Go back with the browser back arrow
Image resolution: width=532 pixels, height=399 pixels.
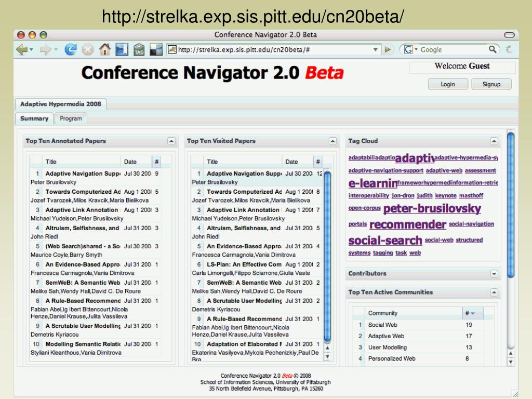coord(22,50)
